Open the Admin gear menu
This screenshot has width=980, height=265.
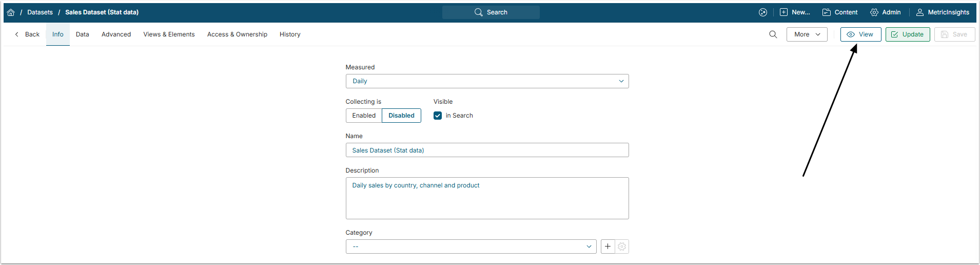click(x=886, y=12)
